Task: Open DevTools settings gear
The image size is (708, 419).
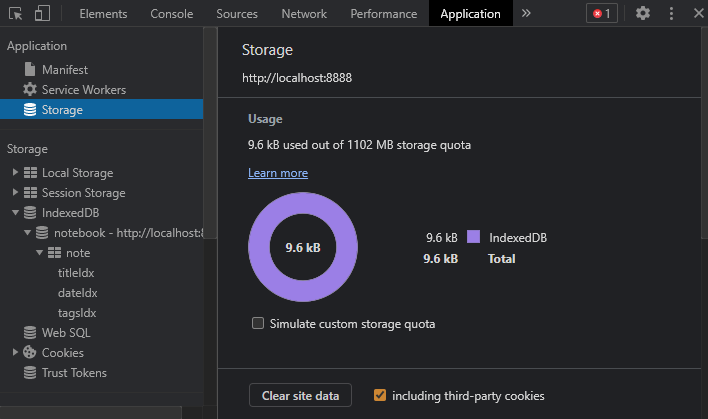Action: [x=643, y=14]
